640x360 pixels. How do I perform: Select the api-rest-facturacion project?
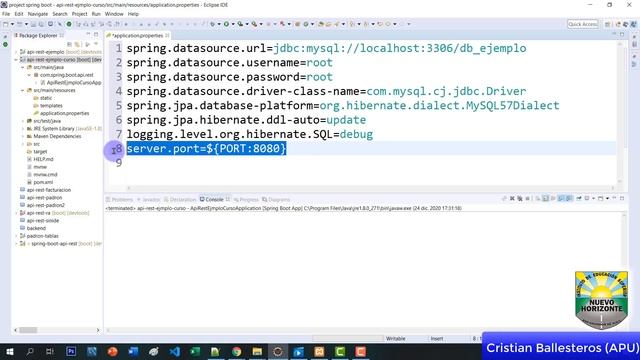point(45,190)
